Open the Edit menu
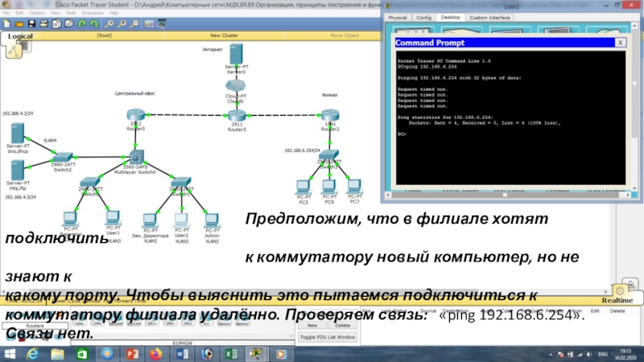 [19, 13]
